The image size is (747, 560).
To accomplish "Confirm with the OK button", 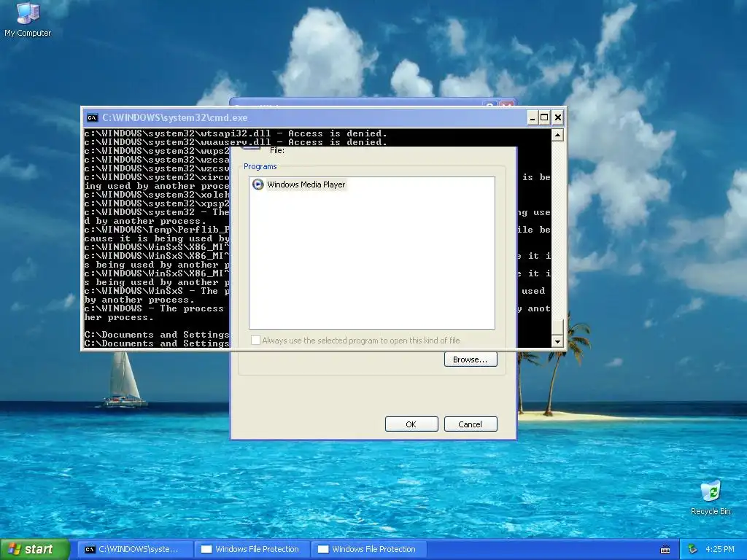I will click(411, 424).
